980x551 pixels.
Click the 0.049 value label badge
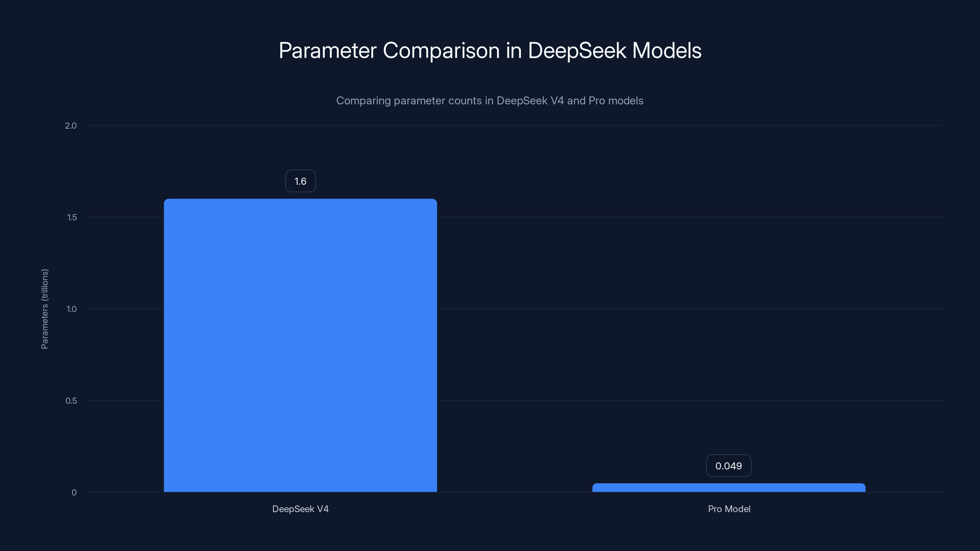(x=729, y=465)
